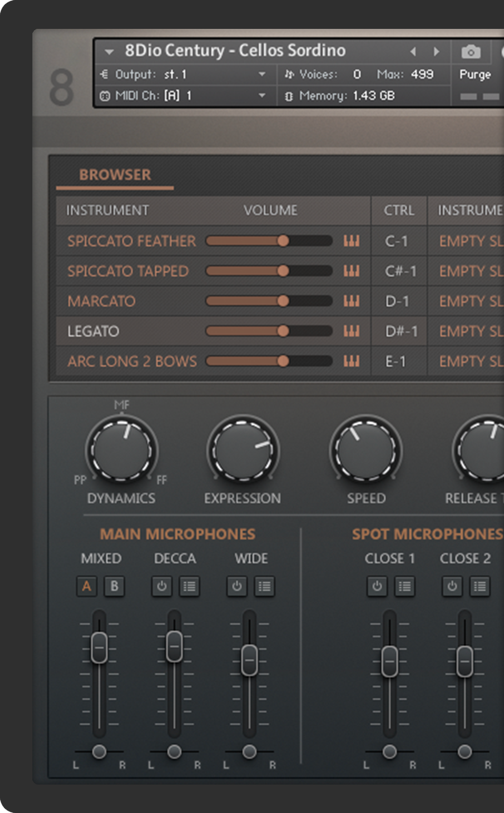504x813 pixels.
Task: Skip to the next instrument arrow
Action: 437,52
